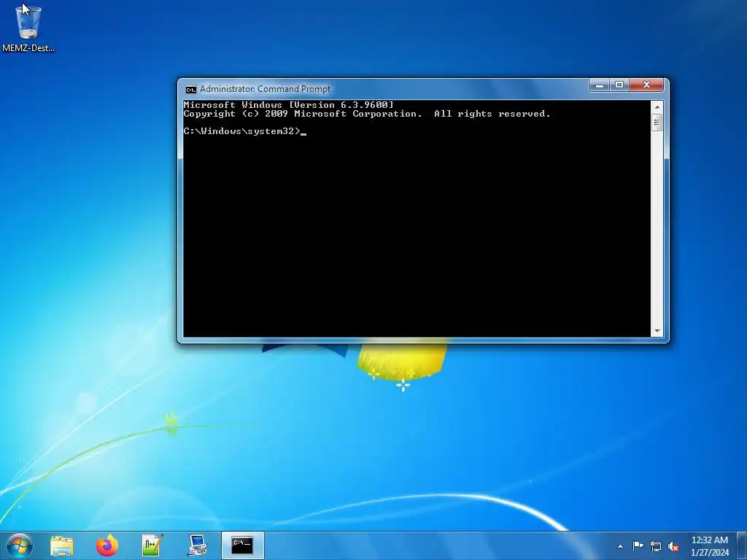Open the Windows Start menu orb
Viewport: 747px width, 560px height.
click(x=20, y=545)
